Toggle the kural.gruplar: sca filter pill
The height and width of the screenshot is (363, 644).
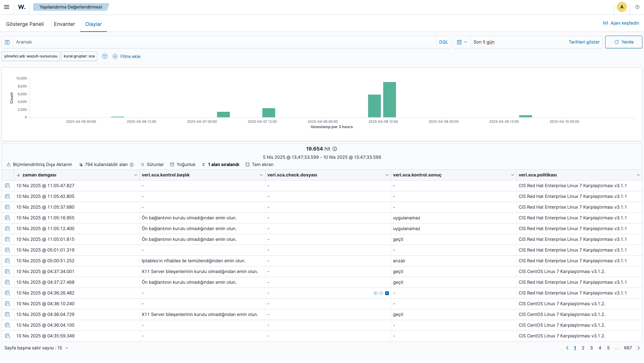pos(79,56)
